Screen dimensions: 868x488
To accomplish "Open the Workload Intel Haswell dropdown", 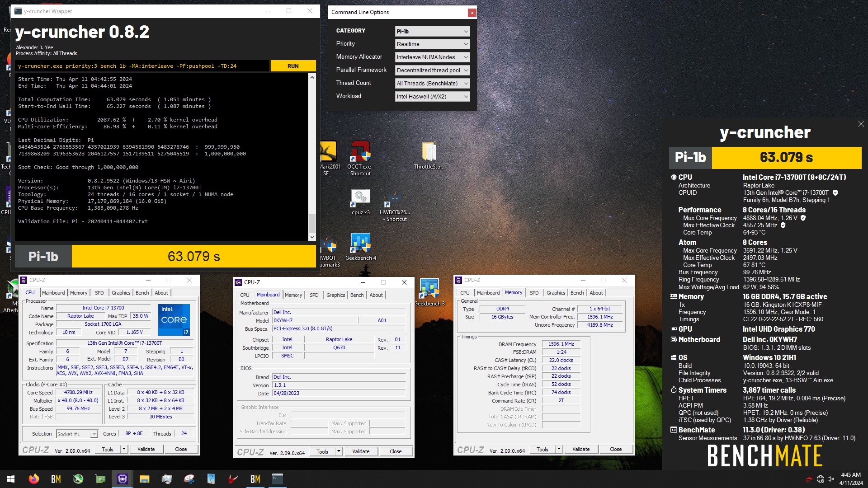I will [x=432, y=97].
